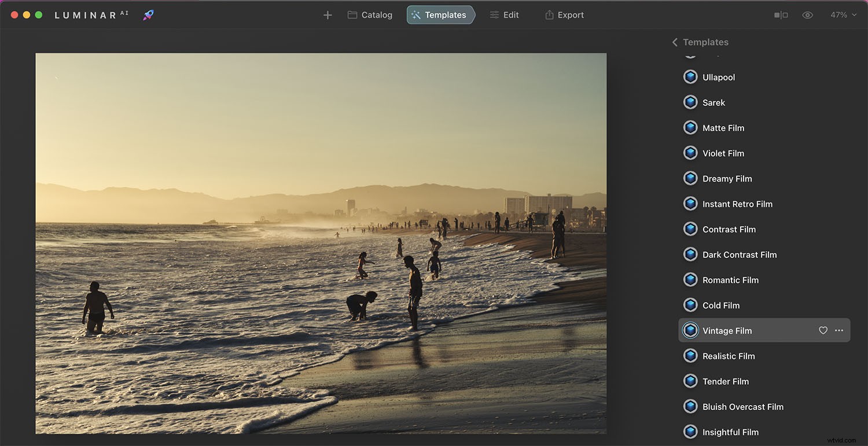Toggle the quick preview eye icon
Image resolution: width=868 pixels, height=446 pixels.
tap(808, 14)
